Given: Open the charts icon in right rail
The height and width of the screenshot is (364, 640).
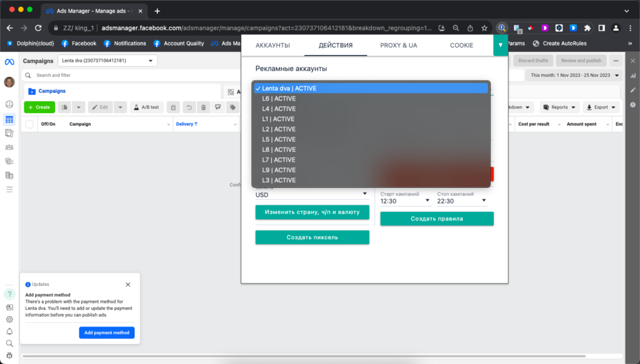Looking at the screenshot, I should tap(632, 76).
